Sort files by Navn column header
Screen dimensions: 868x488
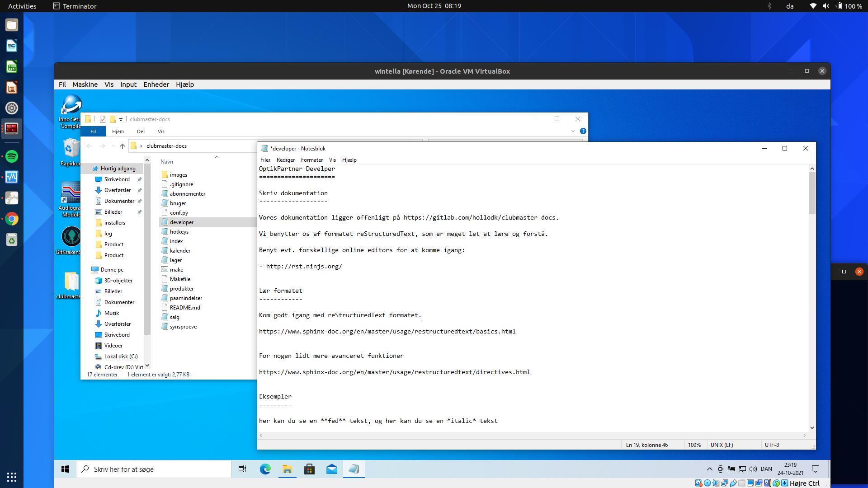point(167,162)
